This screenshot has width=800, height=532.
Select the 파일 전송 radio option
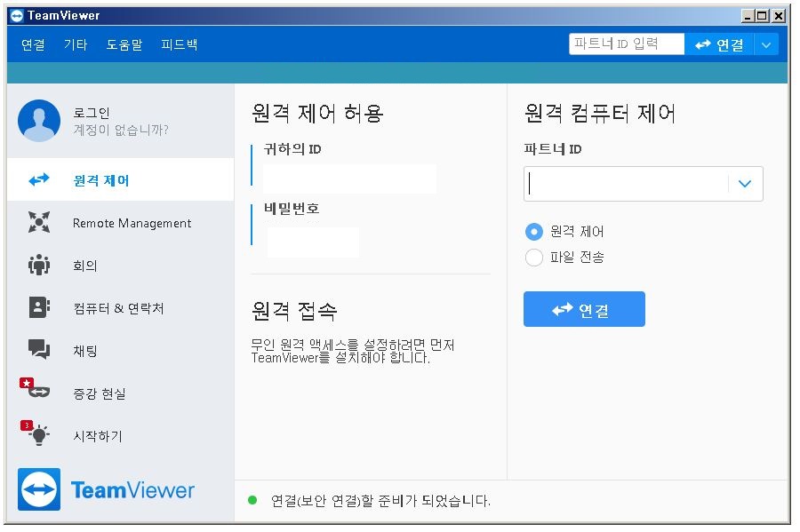(x=533, y=258)
